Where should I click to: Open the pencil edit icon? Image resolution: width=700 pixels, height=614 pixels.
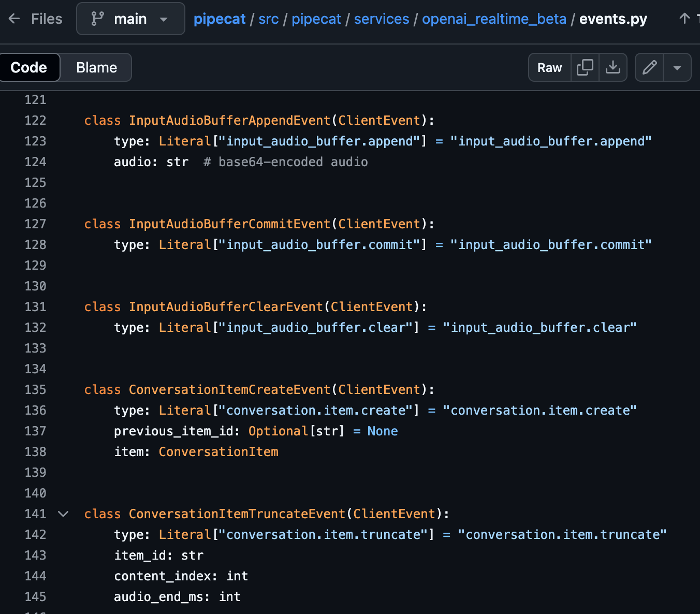[649, 67]
